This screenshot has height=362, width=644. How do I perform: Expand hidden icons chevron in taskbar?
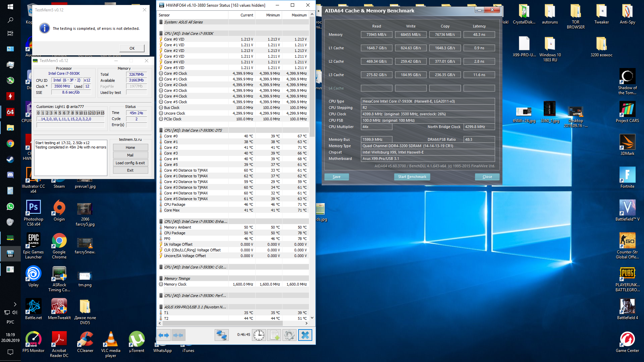(x=15, y=304)
